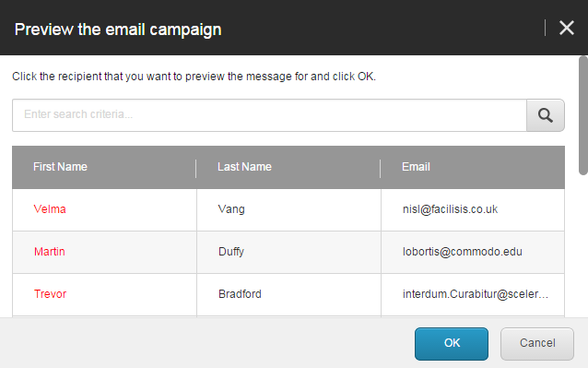Screen dimensions: 588x368
Task: Click the scrollbar track below the thumb
Action: [583, 245]
